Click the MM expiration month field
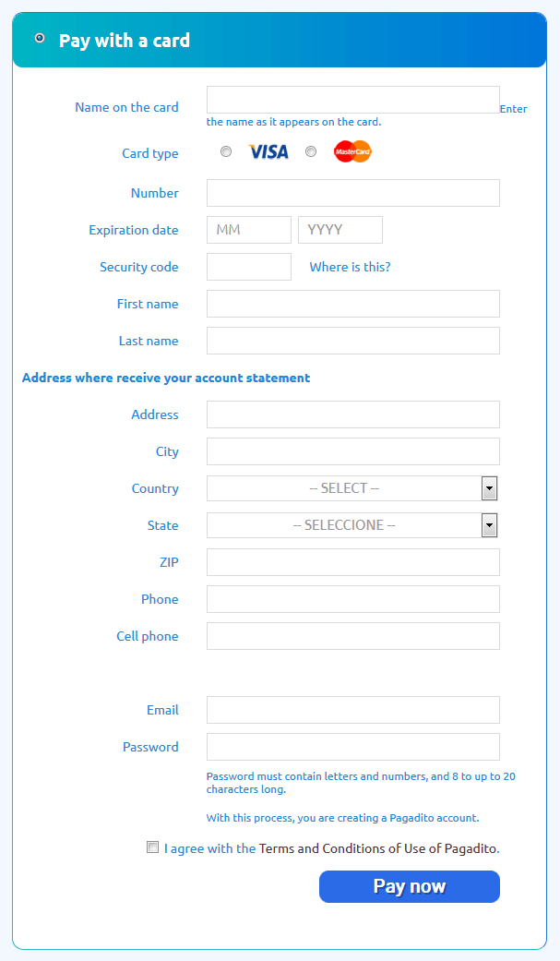 pyautogui.click(x=248, y=230)
